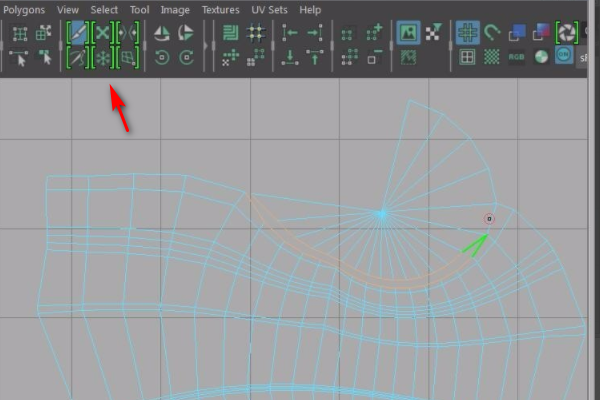Open the Select menu
600x400 pixels.
point(104,10)
